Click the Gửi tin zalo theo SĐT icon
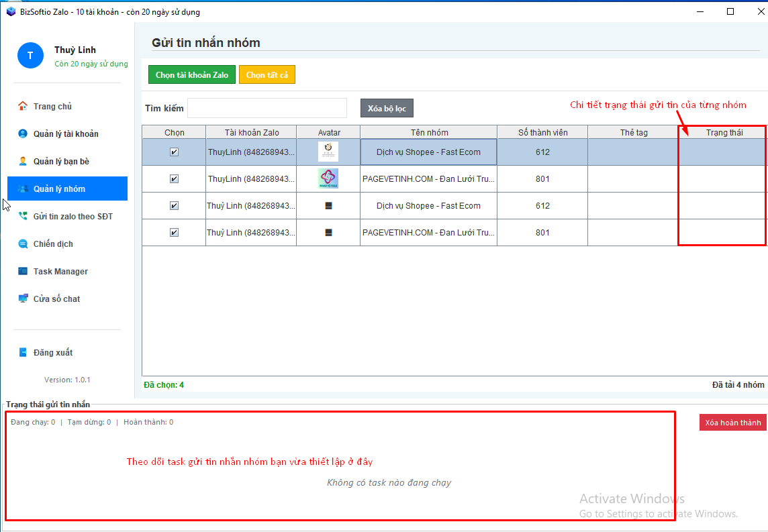This screenshot has width=768, height=532. (23, 216)
